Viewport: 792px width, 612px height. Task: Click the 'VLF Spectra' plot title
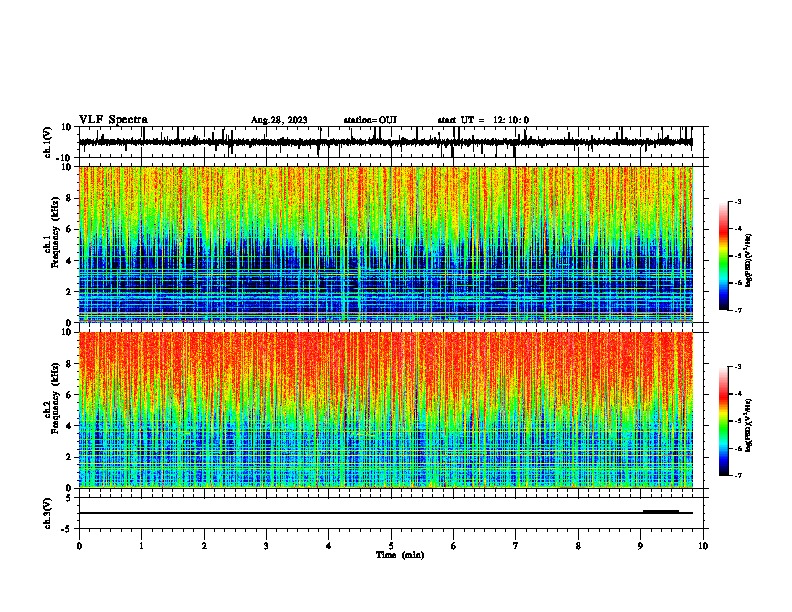[x=113, y=120]
